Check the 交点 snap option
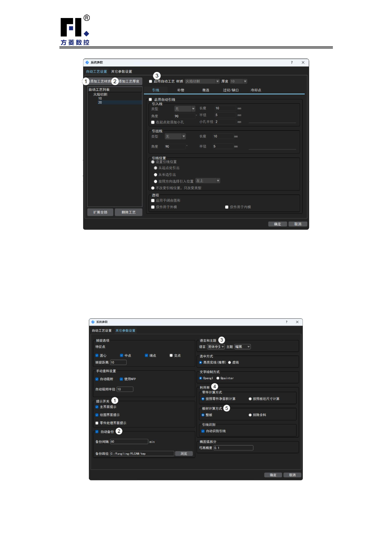This screenshot has height=555, width=392. click(x=171, y=355)
